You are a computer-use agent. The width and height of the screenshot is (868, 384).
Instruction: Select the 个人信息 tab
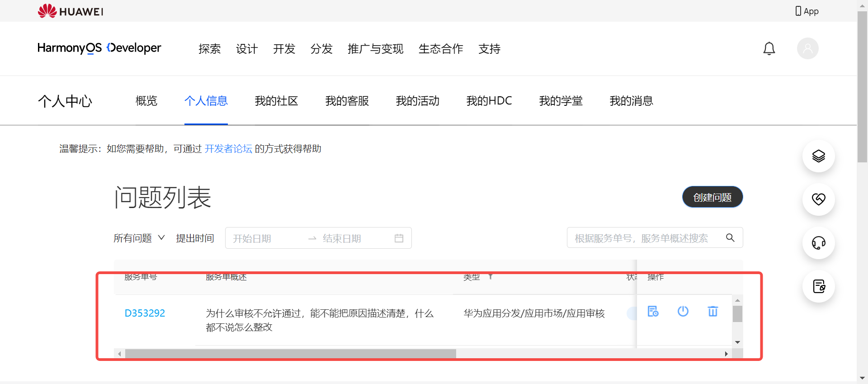(206, 101)
